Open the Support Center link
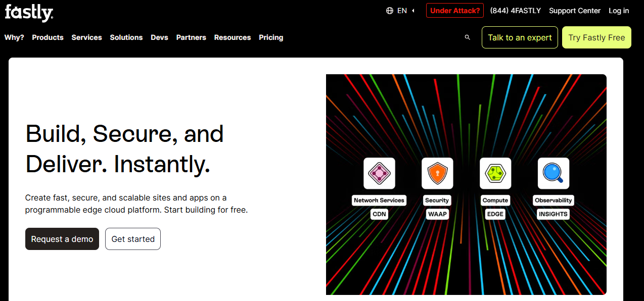 tap(575, 11)
